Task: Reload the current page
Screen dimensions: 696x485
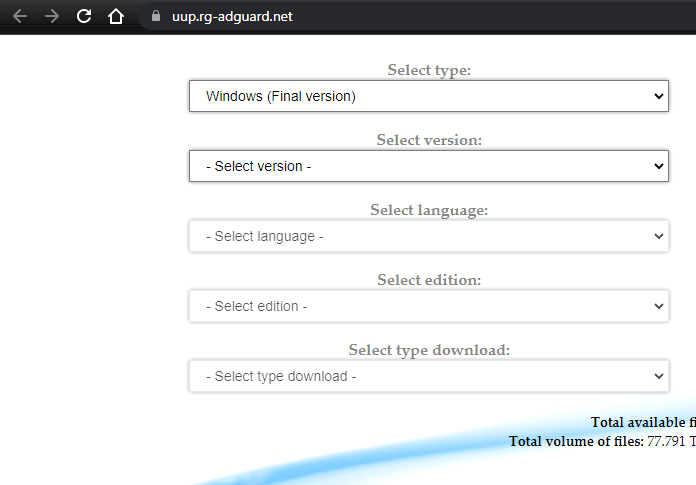Action: (84, 16)
